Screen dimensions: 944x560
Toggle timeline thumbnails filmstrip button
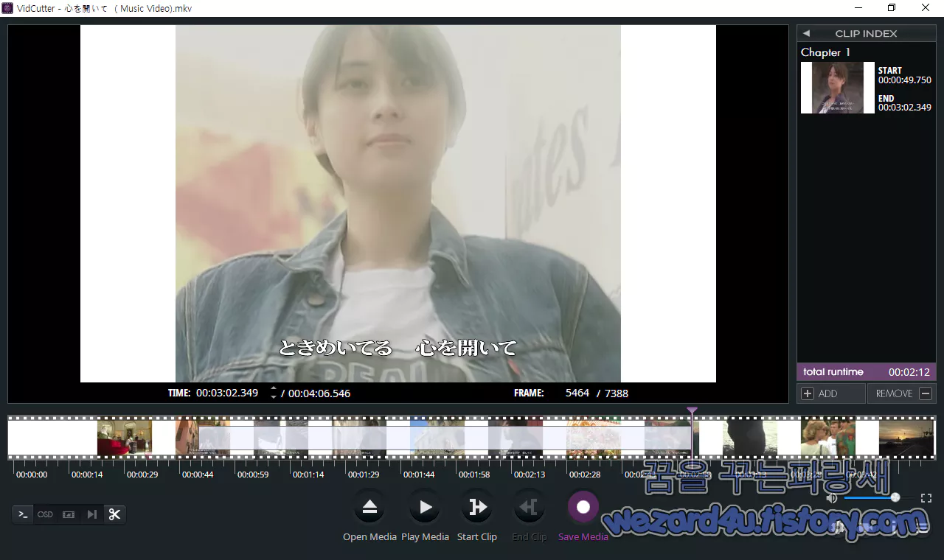[x=69, y=514]
